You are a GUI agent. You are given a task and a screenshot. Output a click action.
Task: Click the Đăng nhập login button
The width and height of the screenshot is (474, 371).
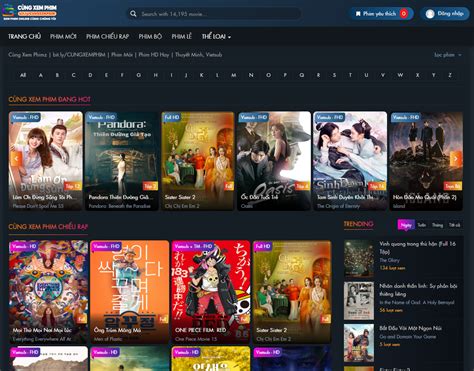tap(445, 14)
